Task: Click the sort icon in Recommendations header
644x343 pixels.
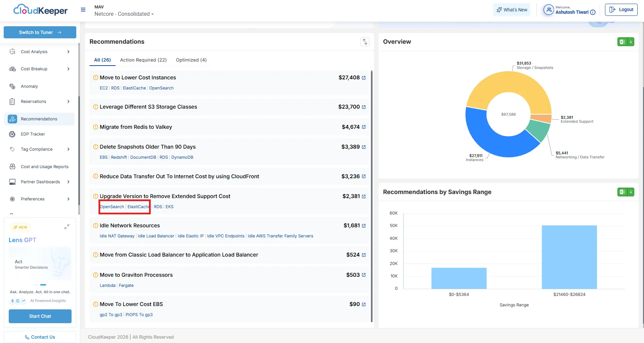Action: pyautogui.click(x=365, y=42)
